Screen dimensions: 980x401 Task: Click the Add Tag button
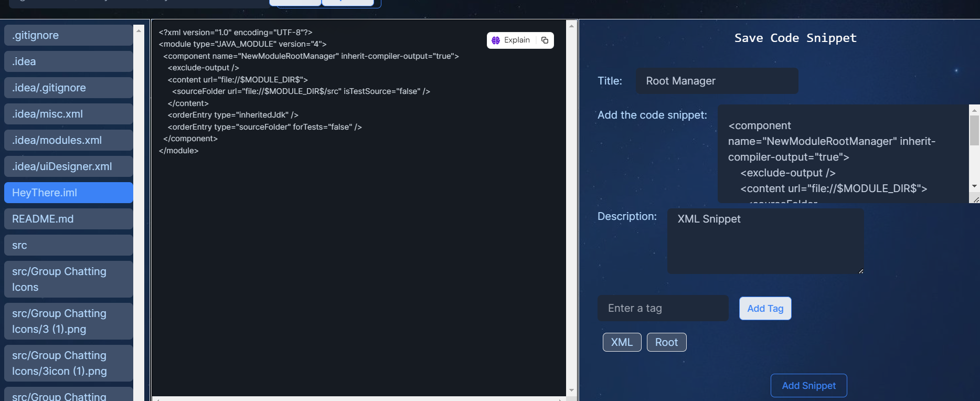point(765,309)
